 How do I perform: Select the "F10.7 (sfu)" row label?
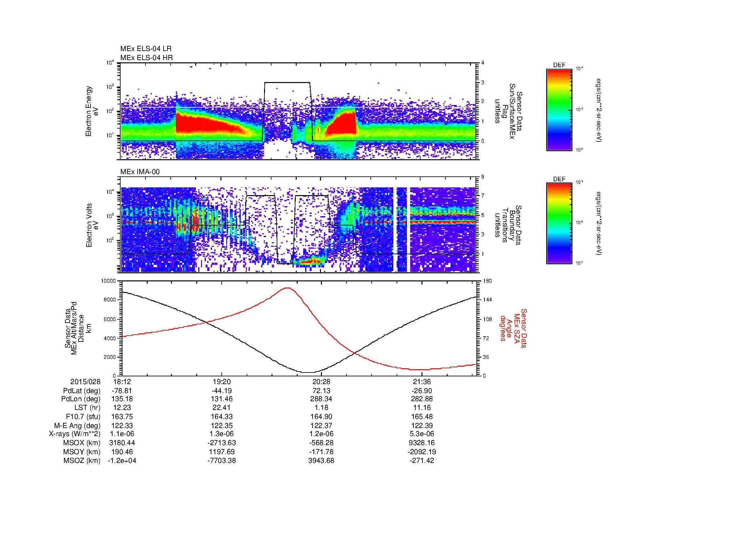(83, 416)
